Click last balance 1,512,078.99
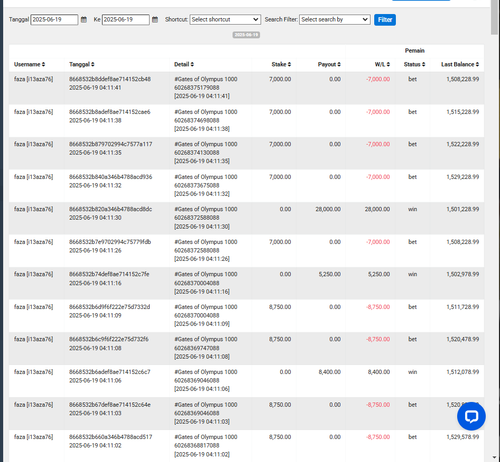This screenshot has height=462, width=500. [463, 372]
